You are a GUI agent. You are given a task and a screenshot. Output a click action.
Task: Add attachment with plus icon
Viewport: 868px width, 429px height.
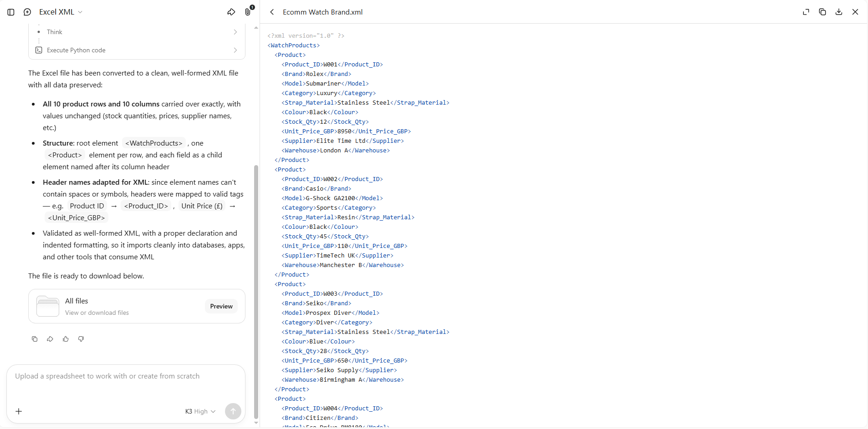tap(19, 411)
